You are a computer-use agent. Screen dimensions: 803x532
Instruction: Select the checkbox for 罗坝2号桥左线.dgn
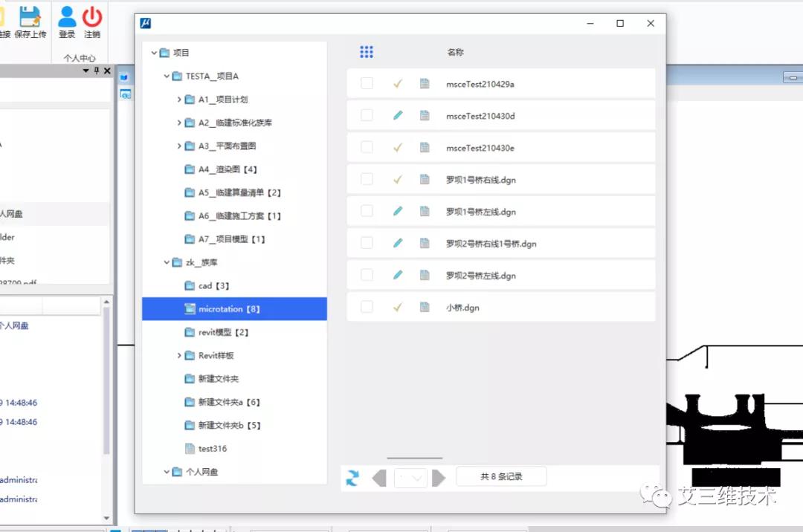pyautogui.click(x=367, y=275)
